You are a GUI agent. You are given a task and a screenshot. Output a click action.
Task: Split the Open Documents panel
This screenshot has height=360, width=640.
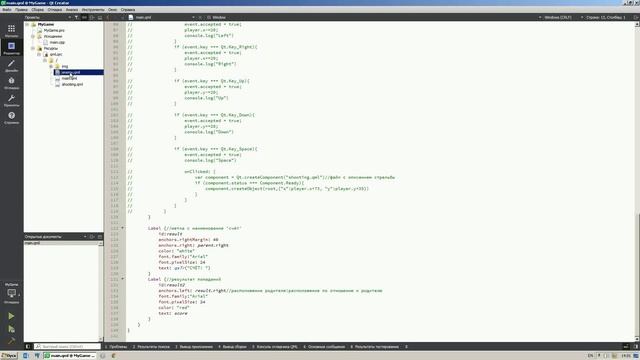[92, 237]
